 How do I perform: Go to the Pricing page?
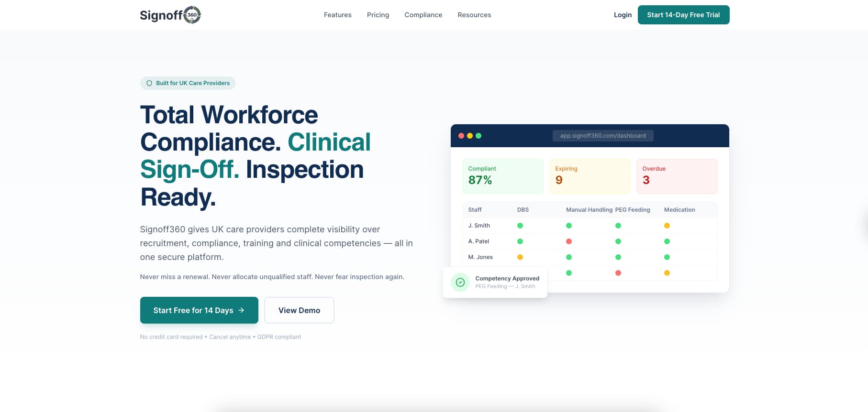coord(378,15)
